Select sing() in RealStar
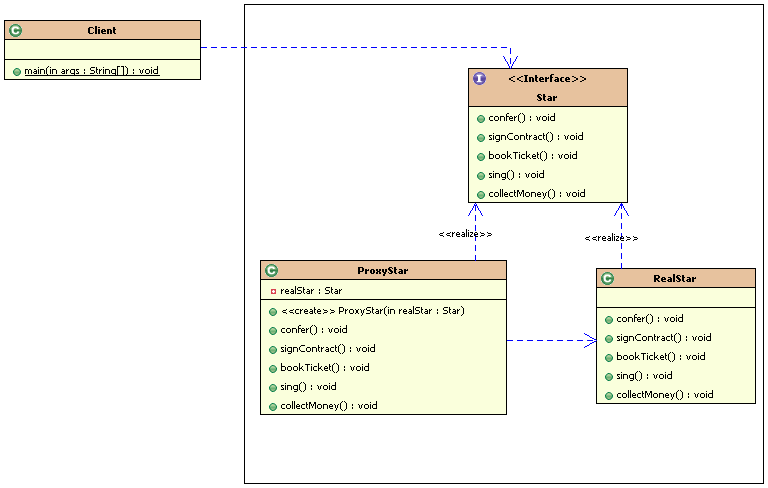This screenshot has height=488, width=768. point(644,376)
